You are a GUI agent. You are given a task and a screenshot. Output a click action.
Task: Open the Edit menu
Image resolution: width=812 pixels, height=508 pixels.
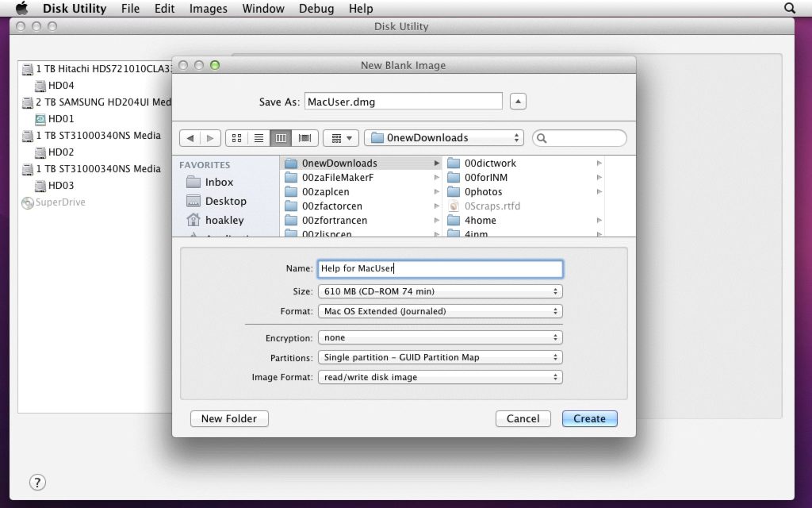[164, 8]
